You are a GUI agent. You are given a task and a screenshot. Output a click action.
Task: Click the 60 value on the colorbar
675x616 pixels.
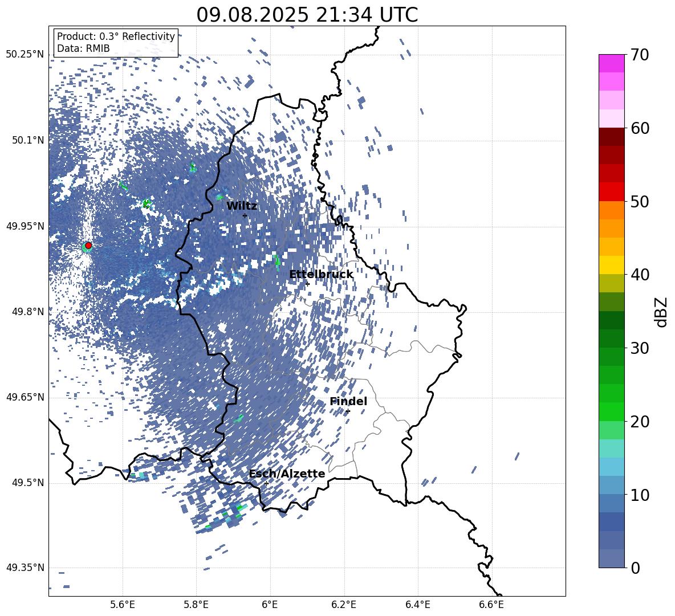point(640,128)
